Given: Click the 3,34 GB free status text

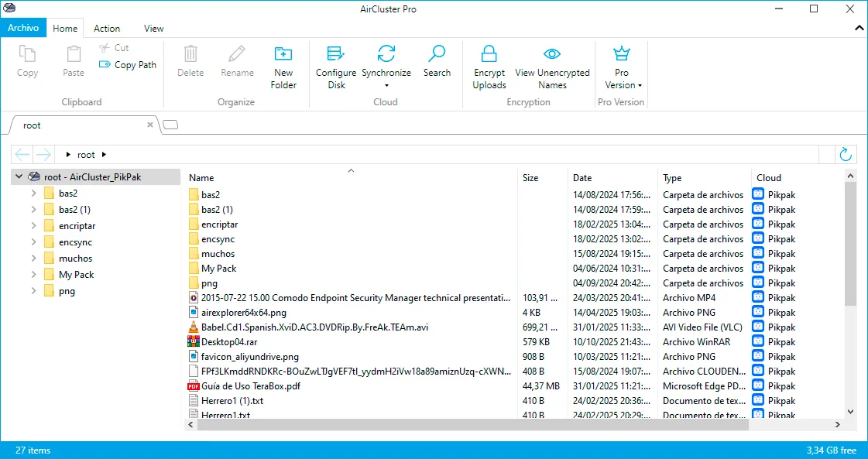Looking at the screenshot, I should coord(831,450).
